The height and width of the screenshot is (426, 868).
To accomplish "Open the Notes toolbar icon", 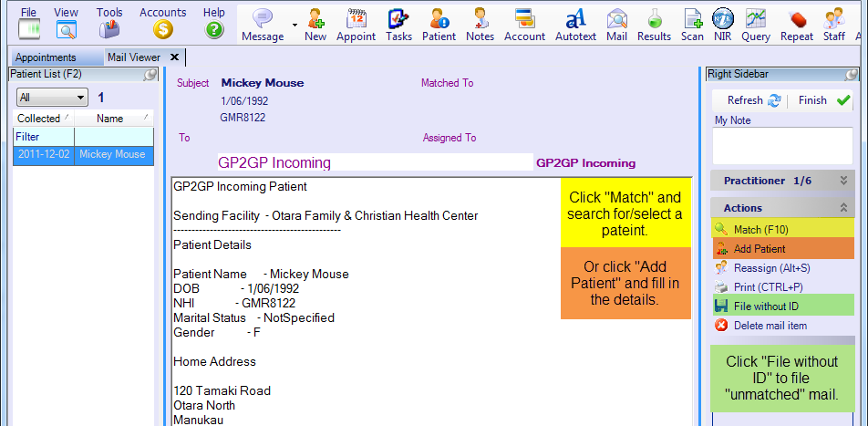I will 480,19.
